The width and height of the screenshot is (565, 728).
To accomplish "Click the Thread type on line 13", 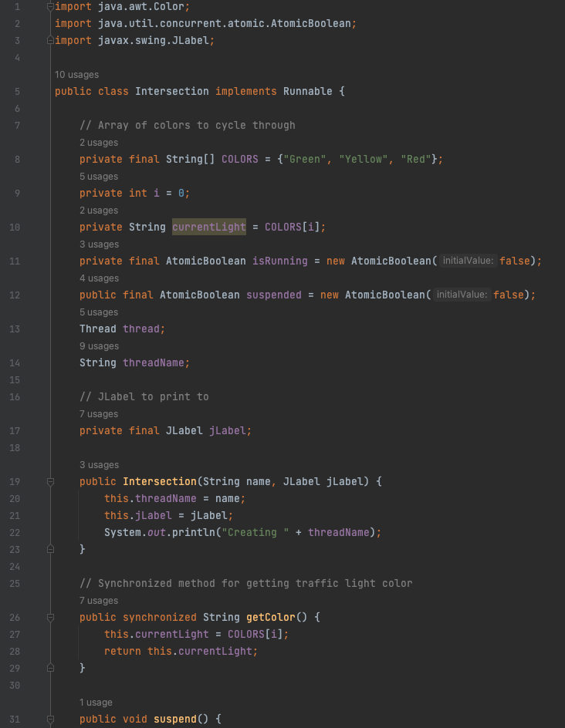I will pos(97,329).
